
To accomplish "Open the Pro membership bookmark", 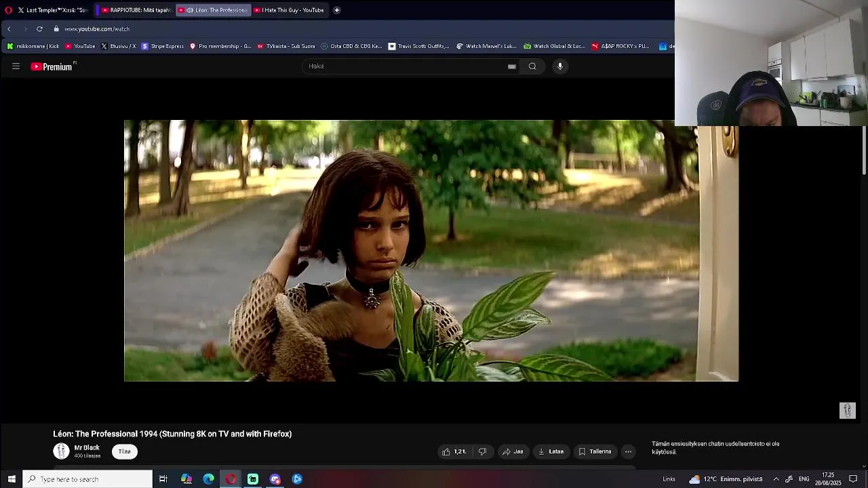I will [x=220, y=46].
